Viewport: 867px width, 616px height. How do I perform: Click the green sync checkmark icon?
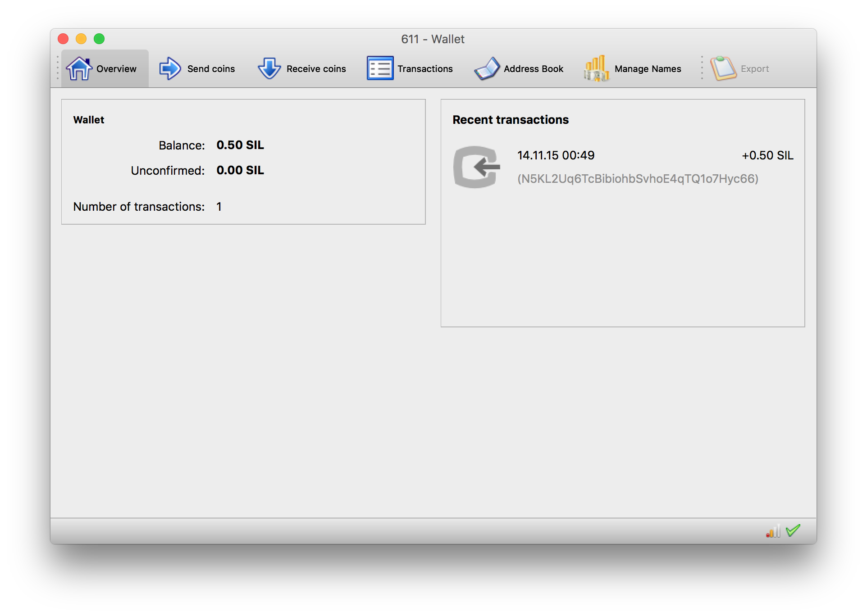[793, 530]
